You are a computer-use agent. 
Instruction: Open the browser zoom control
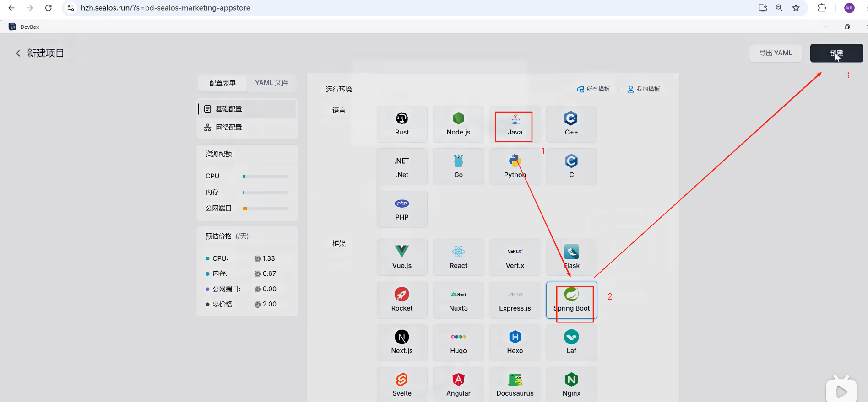pyautogui.click(x=779, y=8)
